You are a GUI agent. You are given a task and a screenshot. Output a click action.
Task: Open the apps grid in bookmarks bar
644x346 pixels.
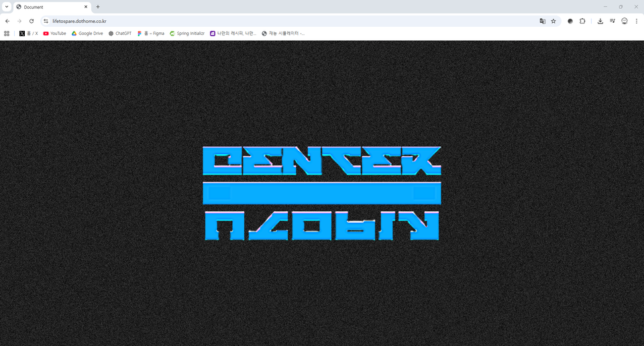coord(7,33)
